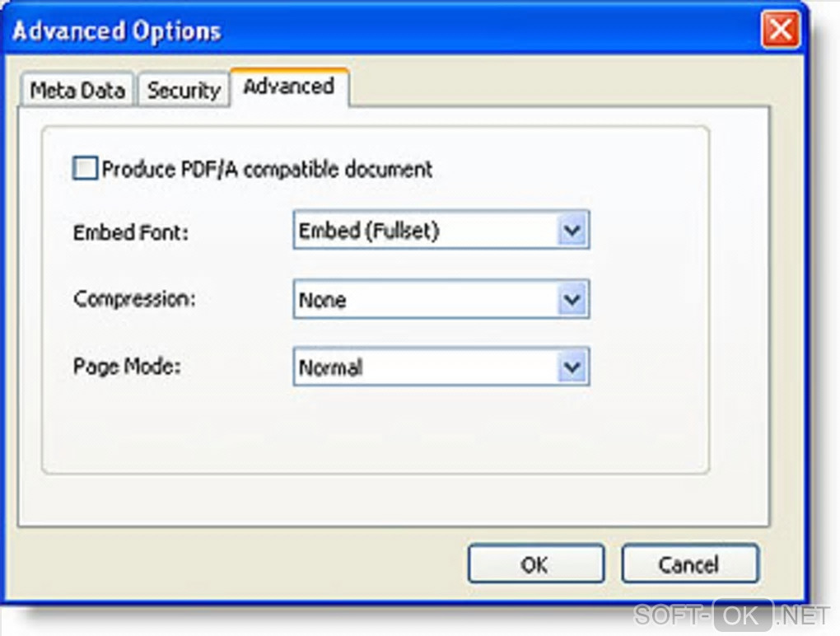Select the Advanced tab
The image size is (840, 636).
288,87
